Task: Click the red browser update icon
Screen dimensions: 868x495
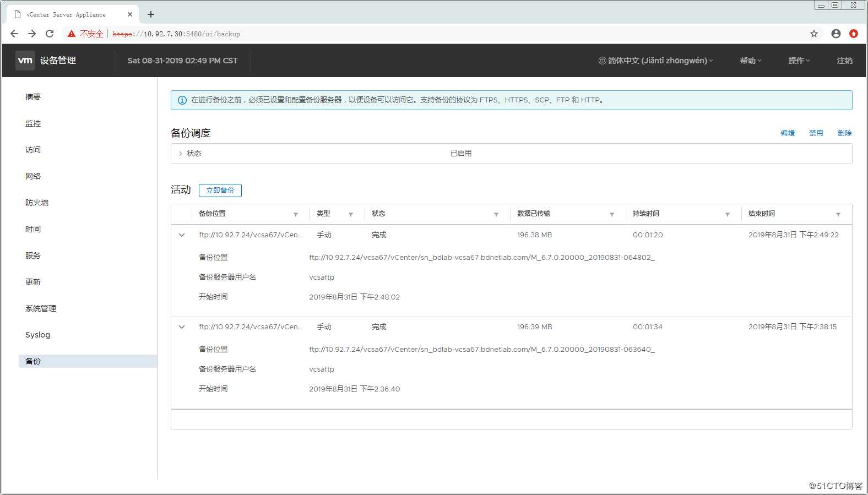Action: (854, 34)
